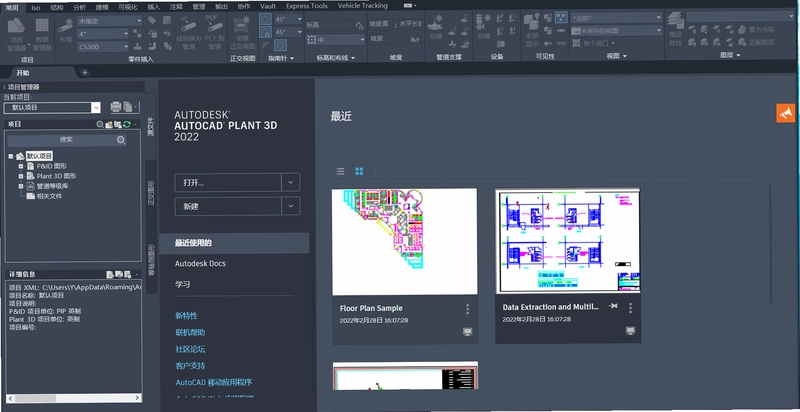
Task: Open the 联机帮助 link
Action: click(x=190, y=332)
